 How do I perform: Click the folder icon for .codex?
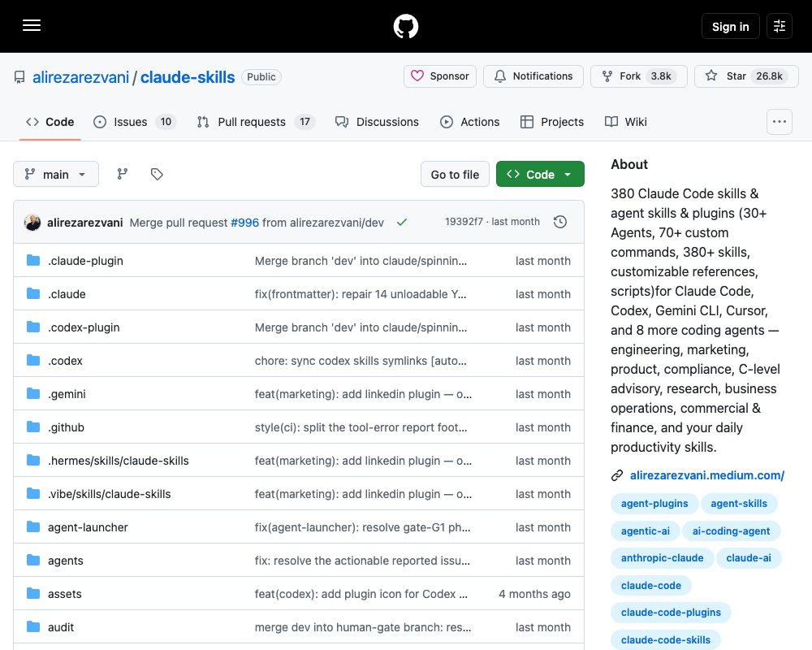click(x=33, y=360)
